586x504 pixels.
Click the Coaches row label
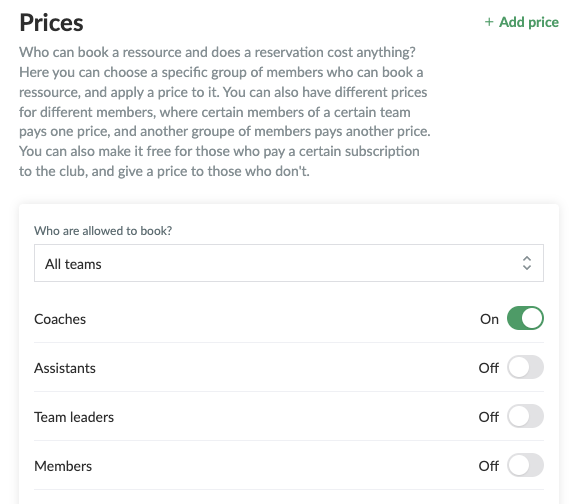[60, 319]
